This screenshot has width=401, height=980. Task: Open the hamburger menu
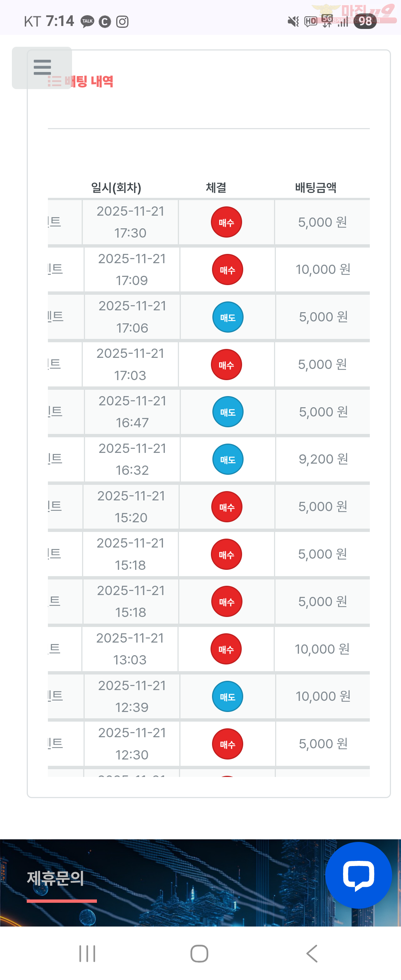coord(42,67)
